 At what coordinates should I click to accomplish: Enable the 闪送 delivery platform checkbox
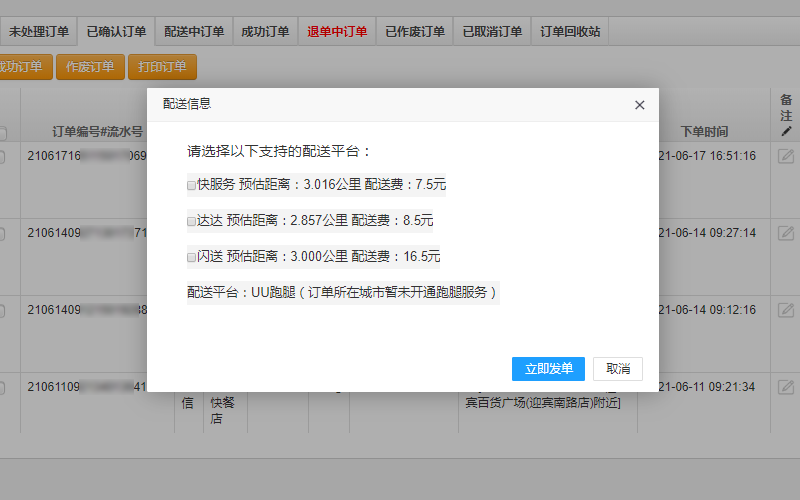tap(191, 257)
